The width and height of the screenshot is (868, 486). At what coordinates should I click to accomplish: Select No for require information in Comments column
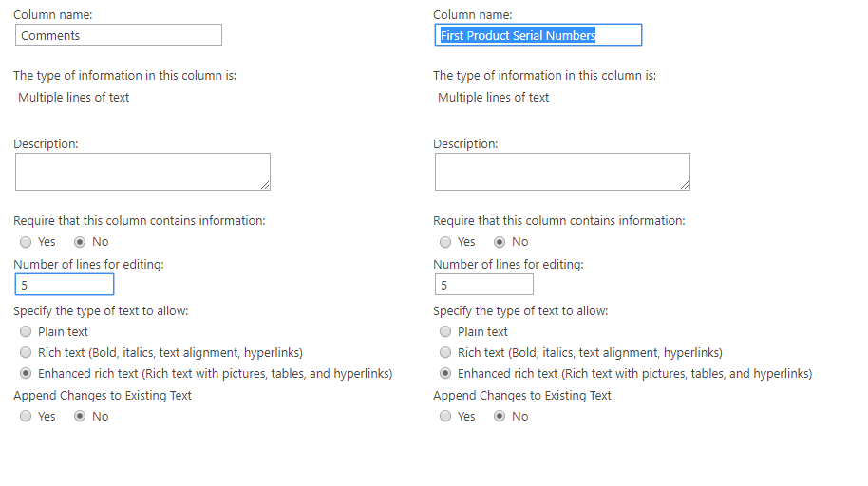pyautogui.click(x=80, y=242)
